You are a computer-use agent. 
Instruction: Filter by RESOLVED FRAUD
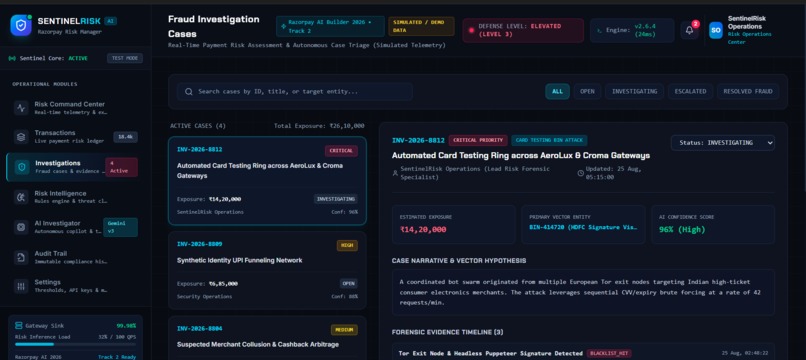(748, 92)
